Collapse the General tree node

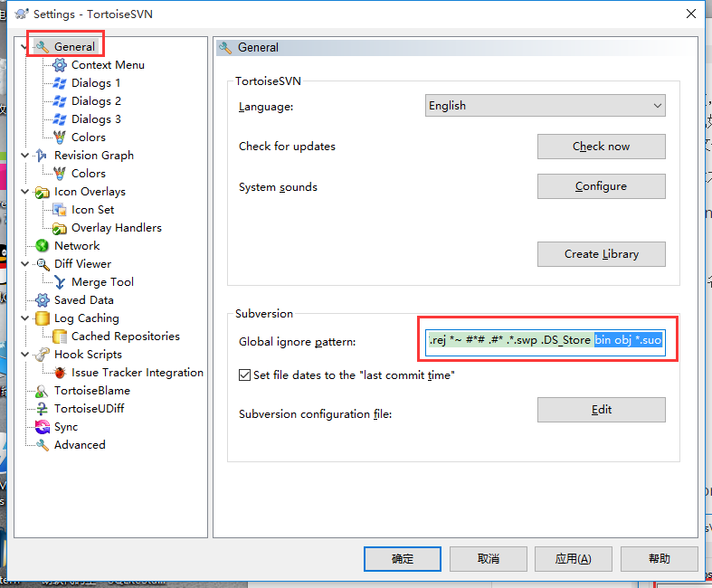click(24, 47)
